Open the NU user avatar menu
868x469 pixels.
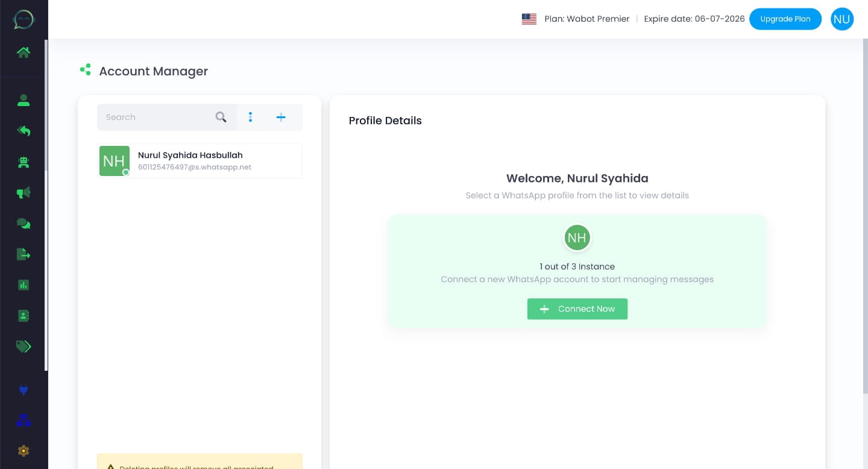coord(841,19)
